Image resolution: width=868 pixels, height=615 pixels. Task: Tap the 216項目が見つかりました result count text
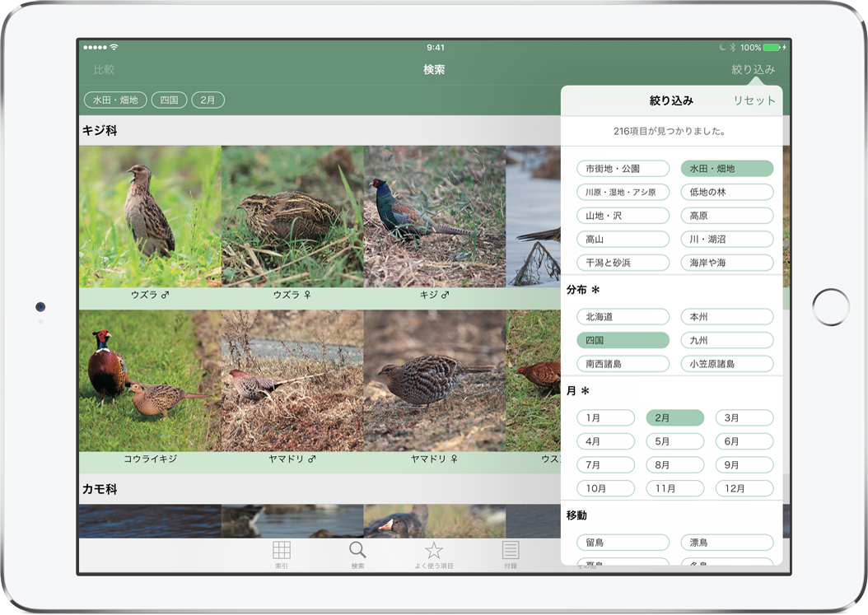[x=670, y=131]
